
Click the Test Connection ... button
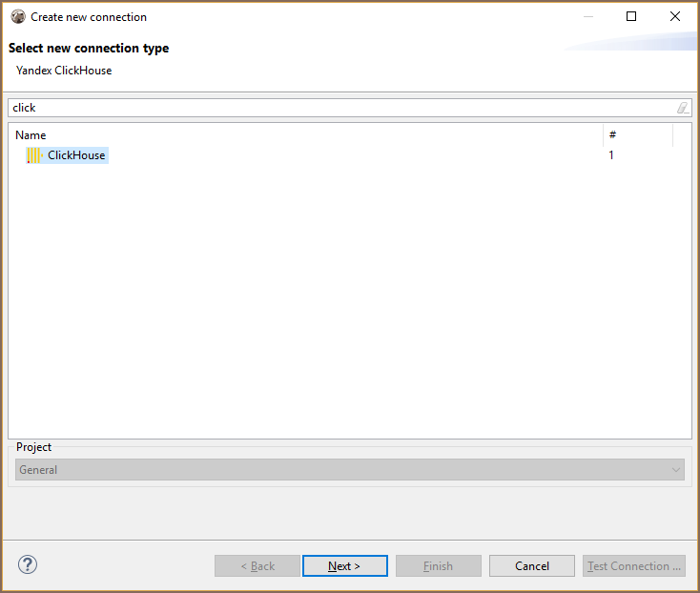pyautogui.click(x=634, y=565)
